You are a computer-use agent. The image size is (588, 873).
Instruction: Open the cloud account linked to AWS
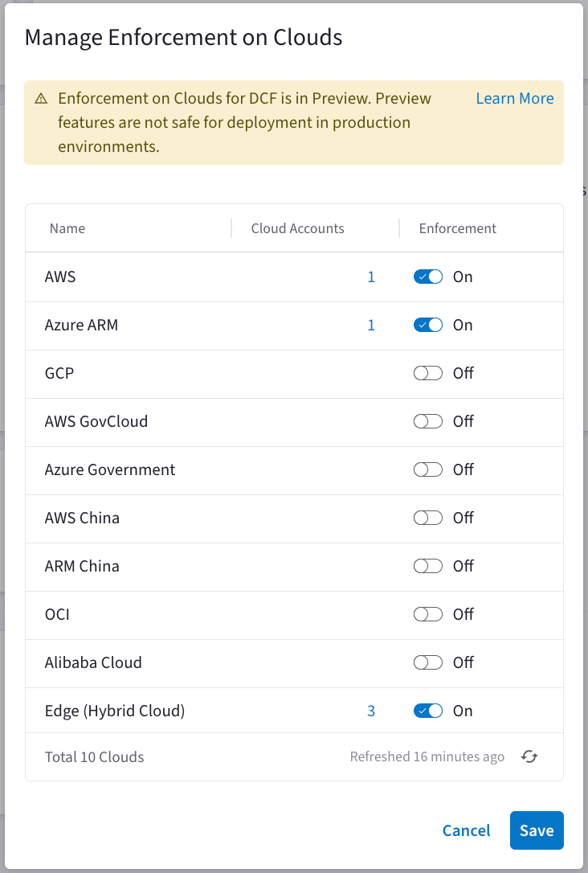pos(371,276)
